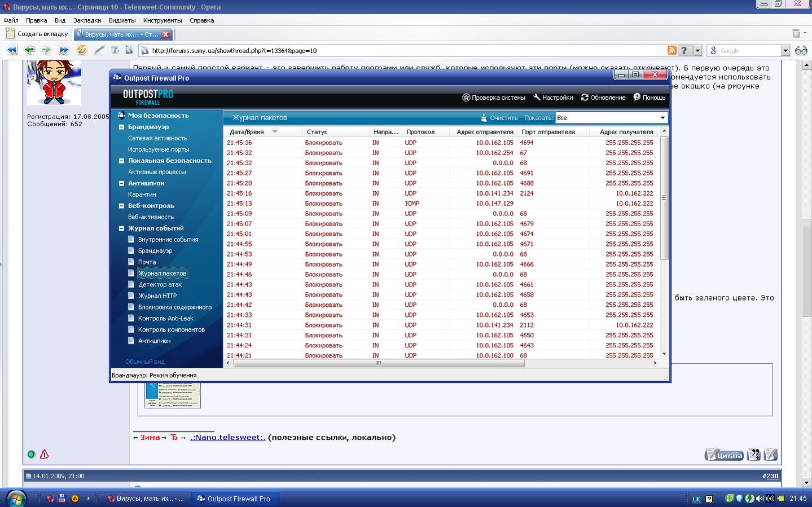The height and width of the screenshot is (507, 812).
Task: Click the Update (Обновление) icon in Outpost
Action: [x=585, y=98]
